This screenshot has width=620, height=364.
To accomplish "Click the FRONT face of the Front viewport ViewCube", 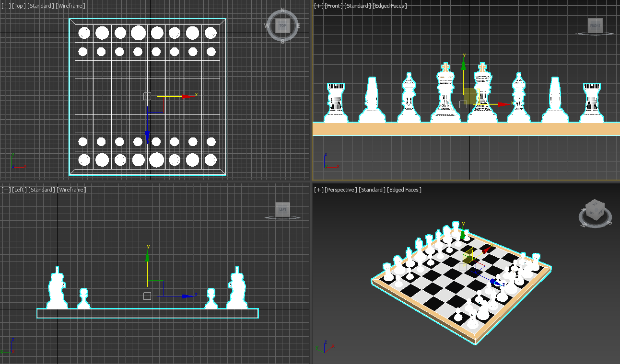I will click(595, 26).
